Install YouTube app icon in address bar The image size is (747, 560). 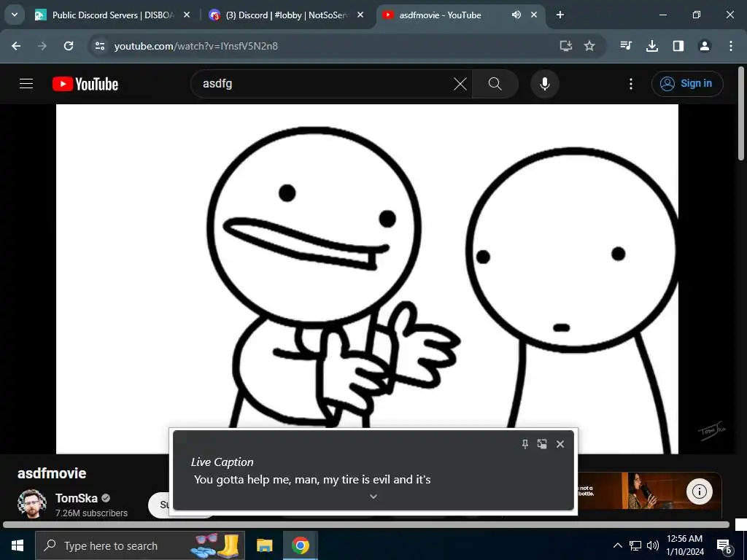[565, 46]
